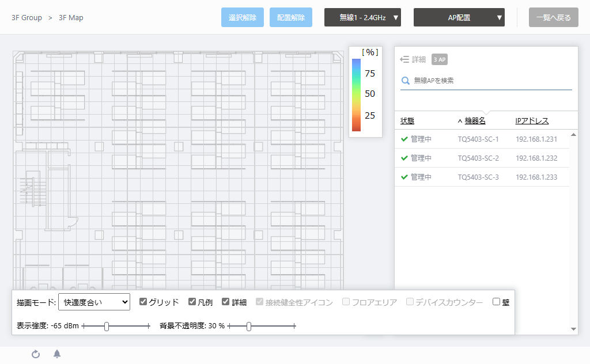Click the 一覧へ戻る button

[554, 17]
